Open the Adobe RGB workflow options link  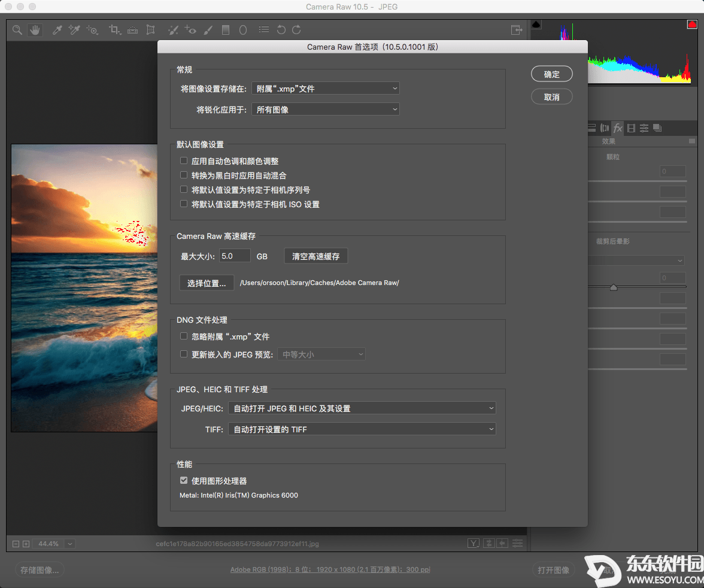click(x=330, y=569)
